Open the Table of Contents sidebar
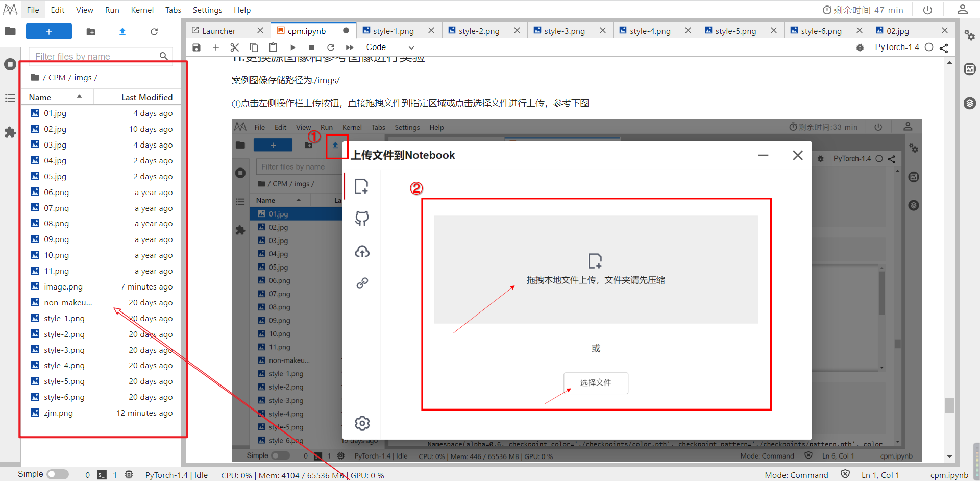Viewport: 980px width, 481px height. tap(10, 98)
